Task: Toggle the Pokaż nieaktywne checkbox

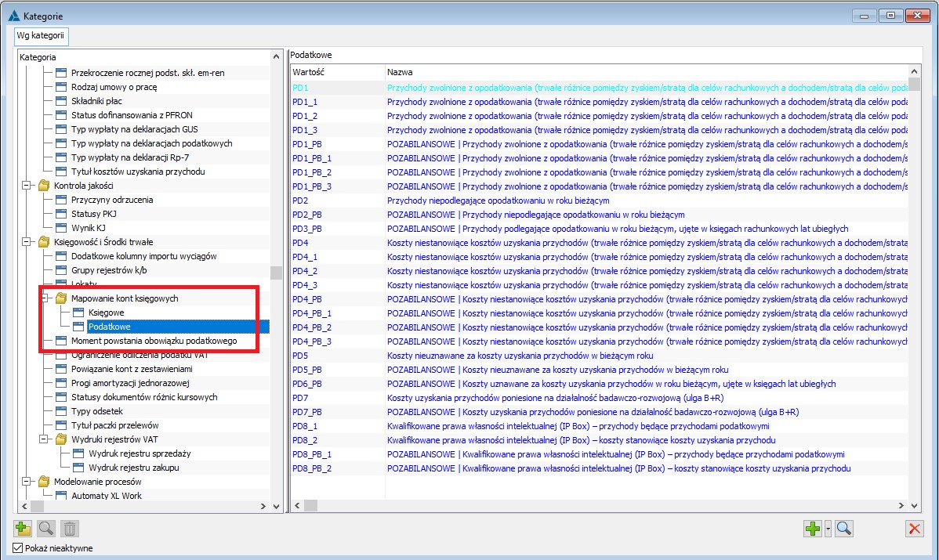Action: [x=19, y=548]
